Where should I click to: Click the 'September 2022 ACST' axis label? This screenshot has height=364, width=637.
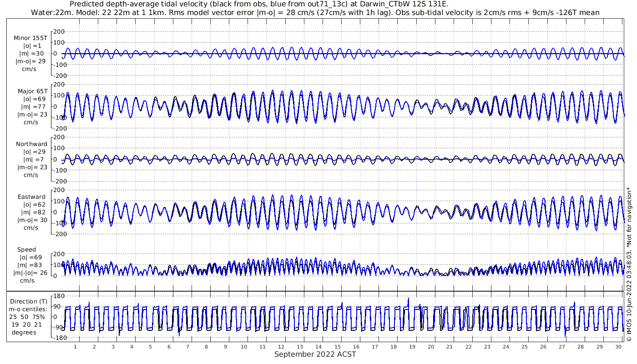coord(315,354)
